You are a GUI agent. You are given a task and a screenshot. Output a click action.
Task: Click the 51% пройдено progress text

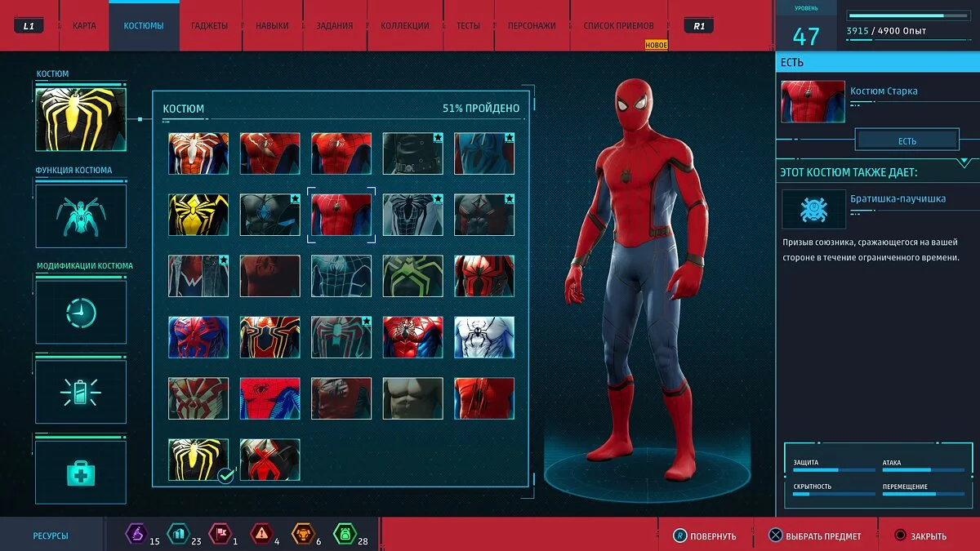[x=481, y=108]
